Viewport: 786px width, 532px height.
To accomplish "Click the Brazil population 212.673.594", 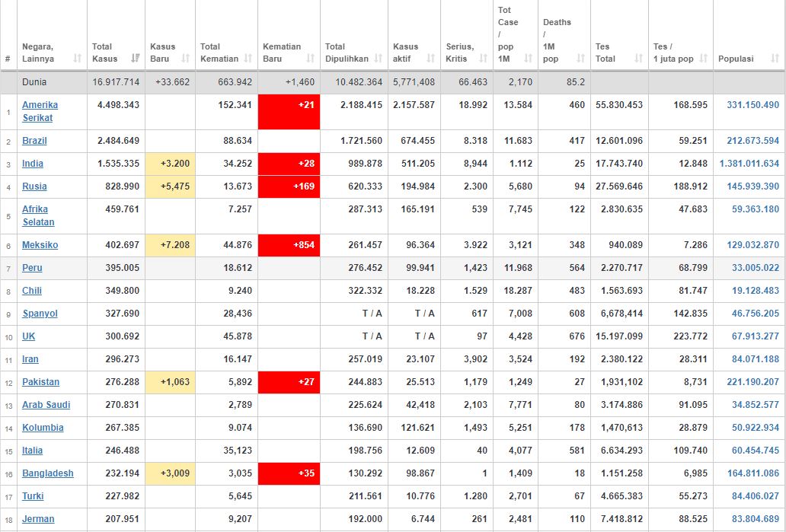I will click(753, 141).
